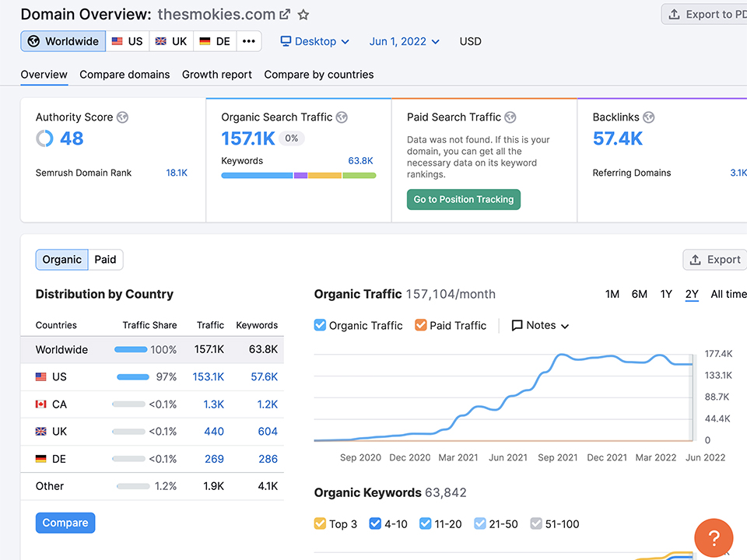Click the Authority Score donut chart icon
747x560 pixels.
coord(45,138)
